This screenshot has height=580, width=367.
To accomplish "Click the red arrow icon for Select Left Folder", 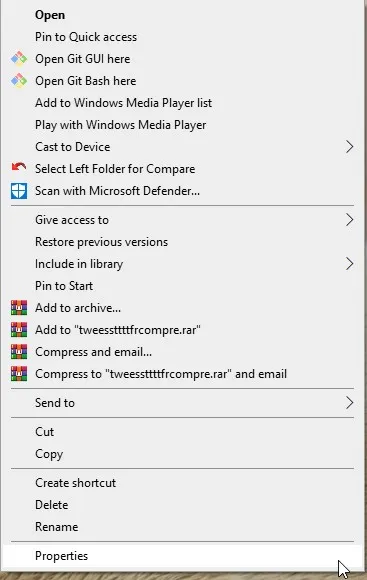I will (x=19, y=168).
